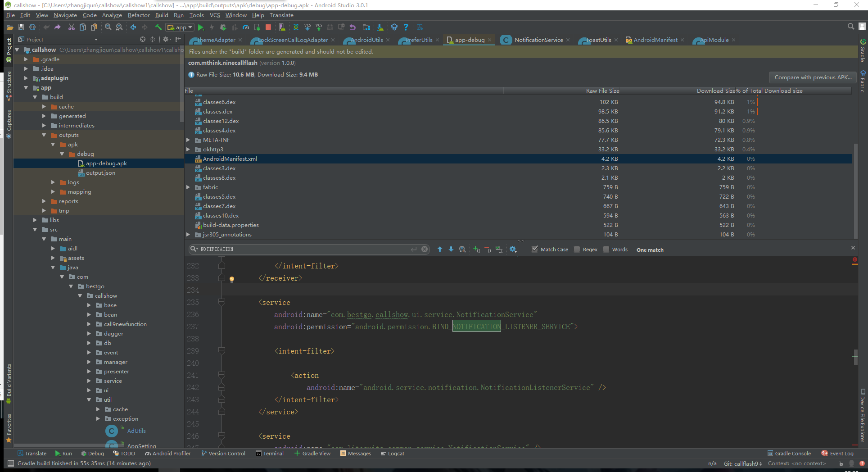This screenshot has width=868, height=472.
Task: Click the Debug app bug icon
Action: 223,27
